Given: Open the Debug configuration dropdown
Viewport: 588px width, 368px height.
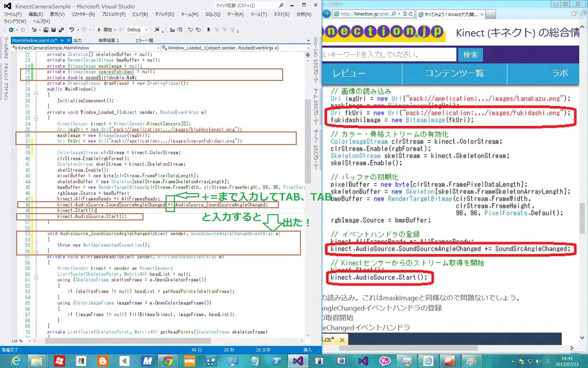Looking at the screenshot, I should [146, 30].
